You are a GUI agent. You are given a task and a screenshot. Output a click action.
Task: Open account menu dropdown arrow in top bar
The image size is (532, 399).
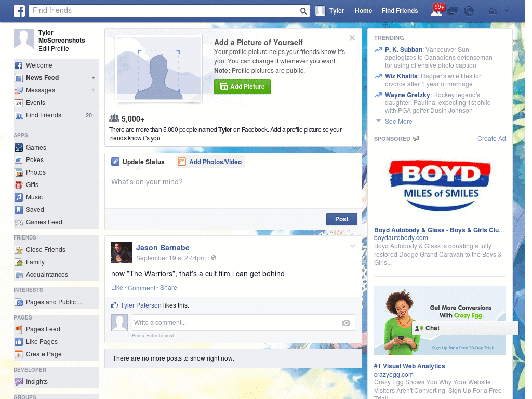click(x=507, y=11)
